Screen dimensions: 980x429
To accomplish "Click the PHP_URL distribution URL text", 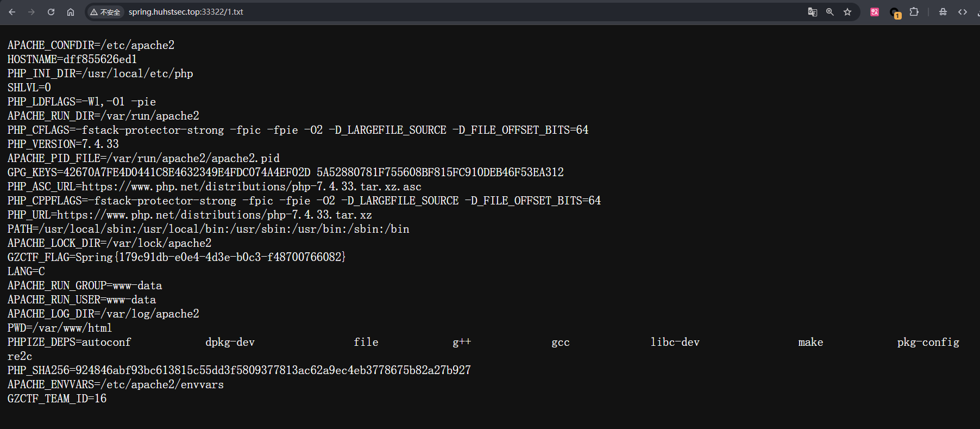I will 214,215.
